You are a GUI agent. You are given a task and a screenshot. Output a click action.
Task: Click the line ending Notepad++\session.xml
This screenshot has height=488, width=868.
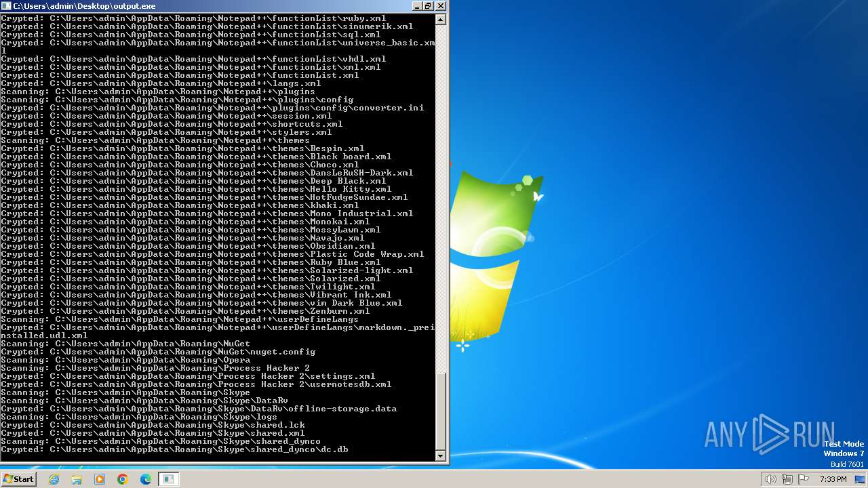(166, 116)
